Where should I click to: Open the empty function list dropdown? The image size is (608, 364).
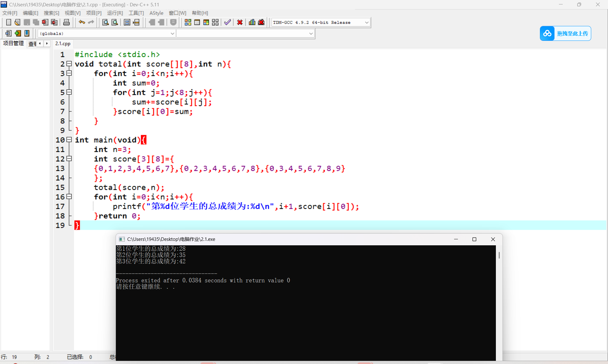(311, 33)
